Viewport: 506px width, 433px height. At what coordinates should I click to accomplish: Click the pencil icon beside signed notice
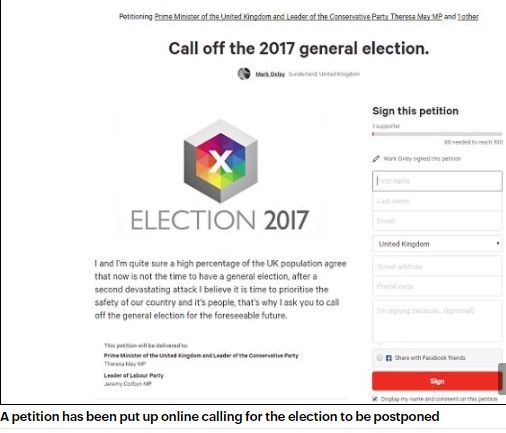(x=376, y=159)
